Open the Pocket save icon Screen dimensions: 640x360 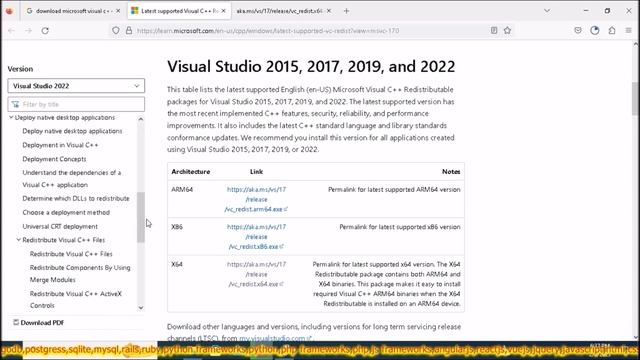tap(578, 30)
